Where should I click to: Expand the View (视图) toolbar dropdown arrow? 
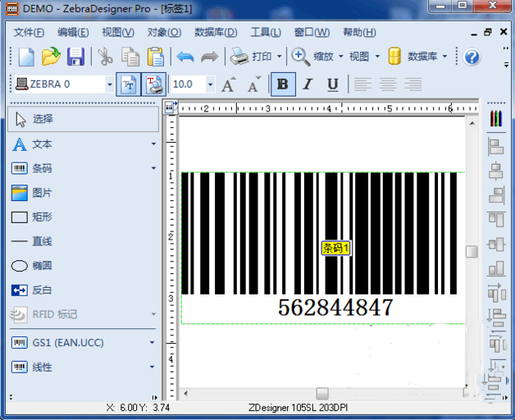[377, 57]
